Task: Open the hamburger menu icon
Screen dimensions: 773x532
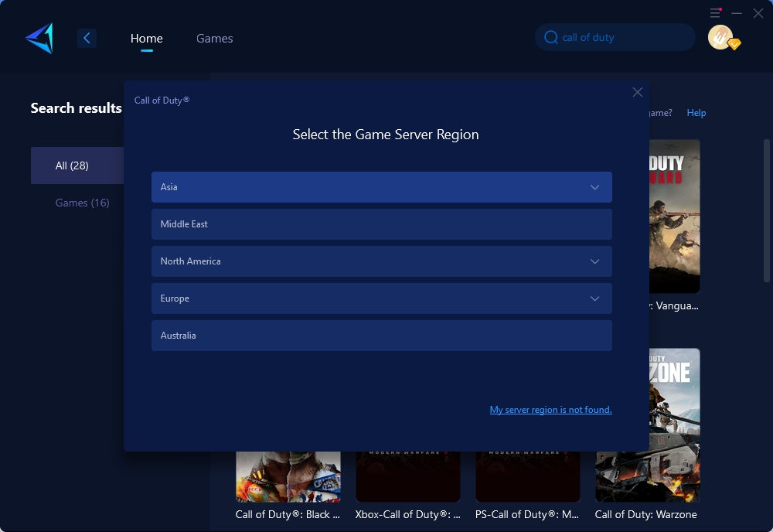Action: click(715, 13)
